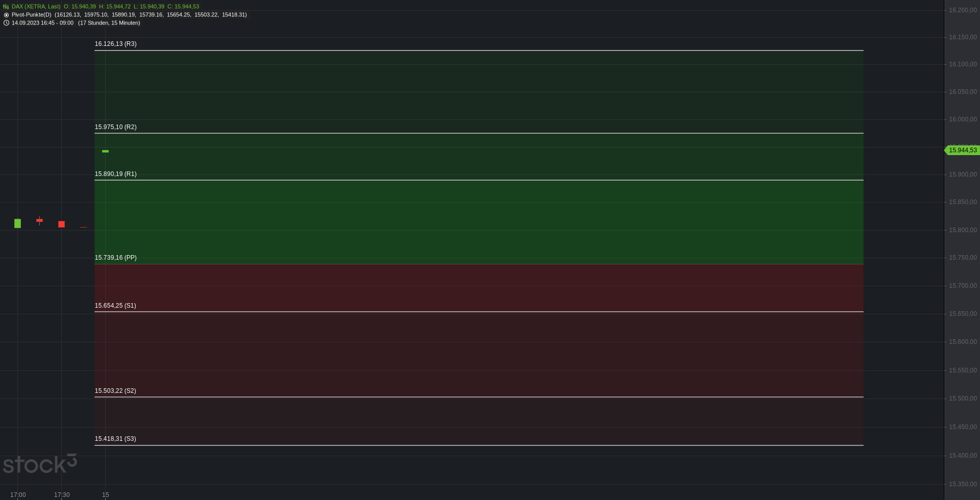Screen dimensions: 980x500
Task: Click the clock icon next to date range
Action: tap(6, 23)
